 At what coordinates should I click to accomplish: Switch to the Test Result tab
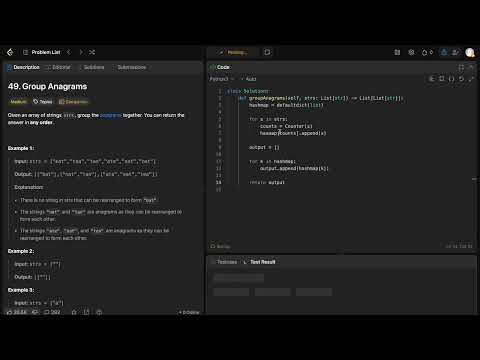pos(260,262)
